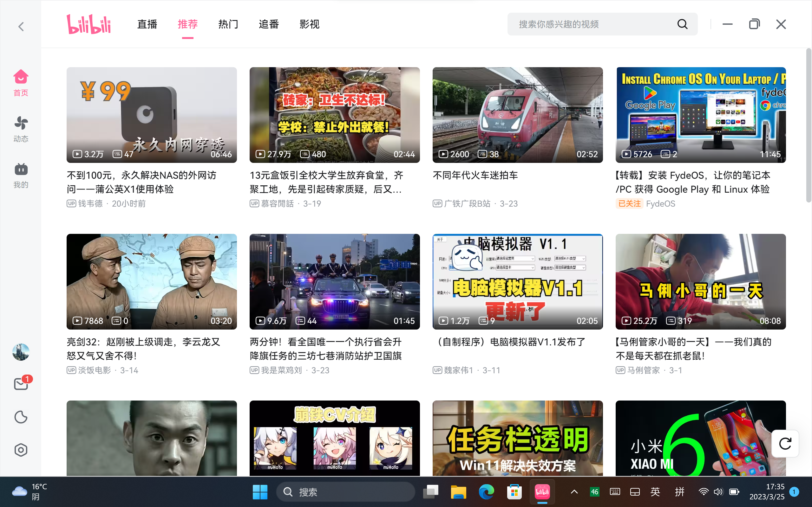Open video title 不同年代火车迷拍车
Viewport: 812px width, 507px height.
[475, 175]
